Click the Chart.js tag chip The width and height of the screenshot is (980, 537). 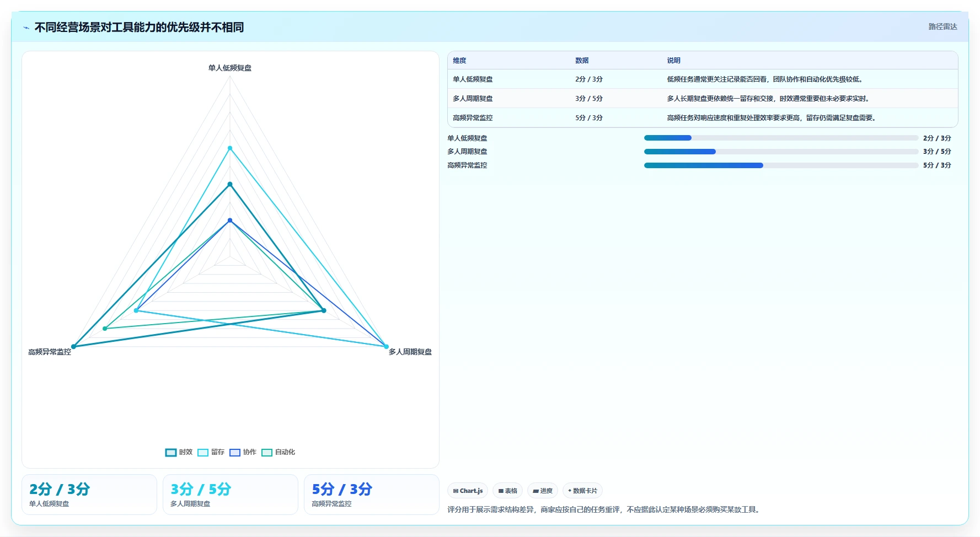click(468, 491)
